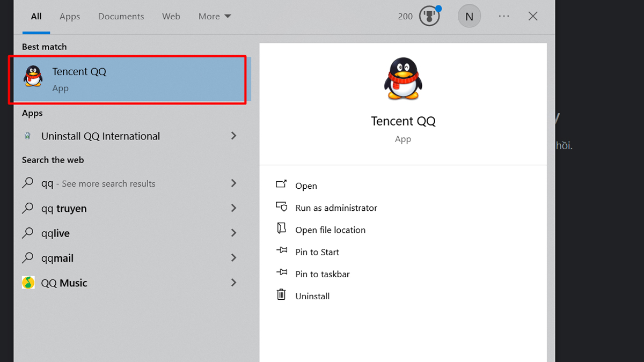Choose Open in the Tencent QQ actions
Image resolution: width=644 pixels, height=362 pixels.
coord(306,186)
